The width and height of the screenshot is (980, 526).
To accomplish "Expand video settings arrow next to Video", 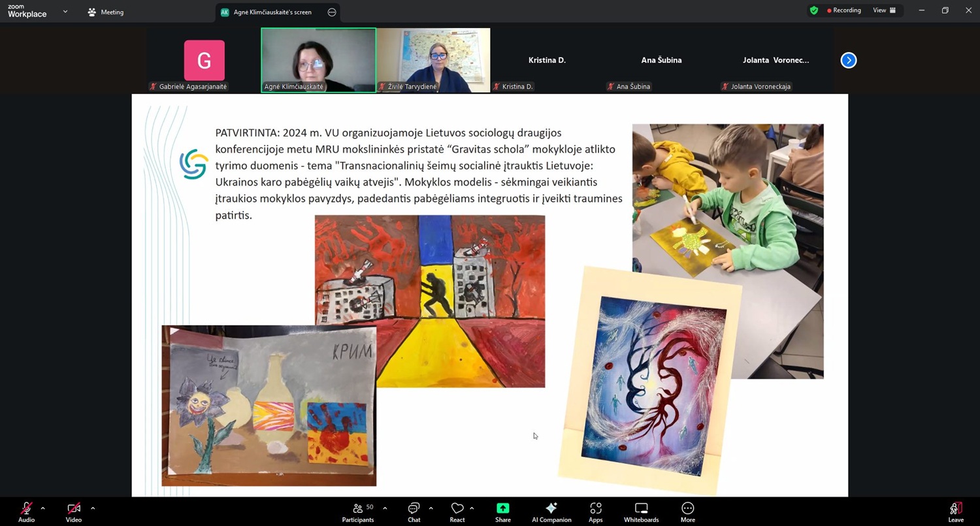I will coord(93,508).
